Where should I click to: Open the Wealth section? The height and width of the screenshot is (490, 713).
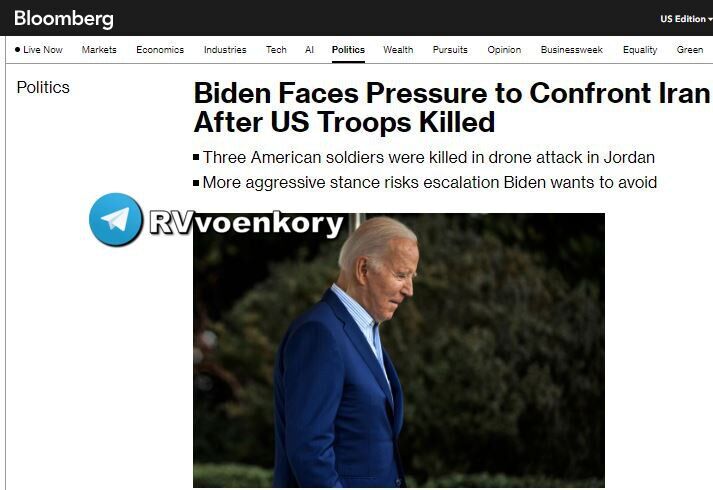click(x=398, y=50)
